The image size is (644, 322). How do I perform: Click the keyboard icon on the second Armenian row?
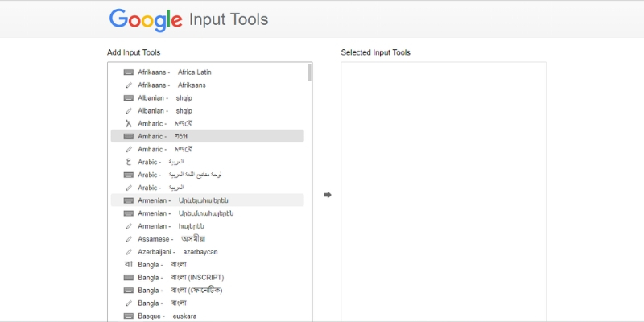[129, 213]
